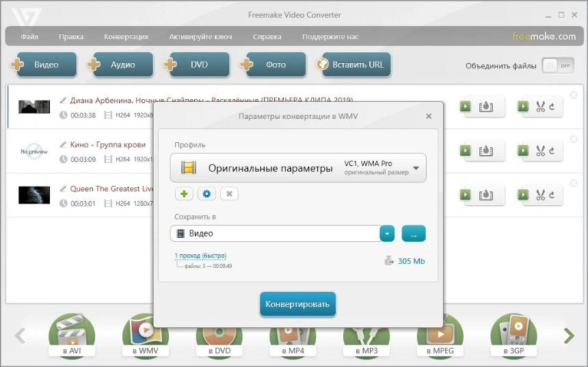Choose the в MPEG output format icon
The width and height of the screenshot is (588, 367).
[440, 336]
